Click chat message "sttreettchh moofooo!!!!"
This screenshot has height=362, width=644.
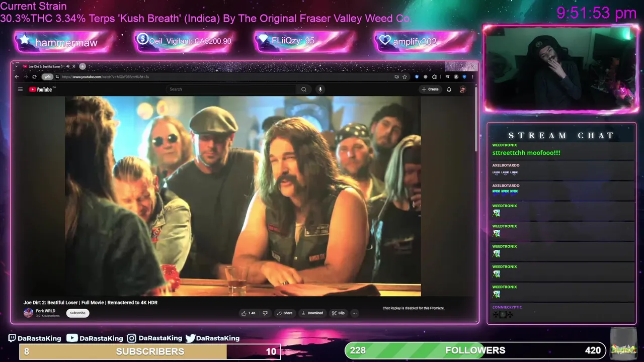pos(526,153)
